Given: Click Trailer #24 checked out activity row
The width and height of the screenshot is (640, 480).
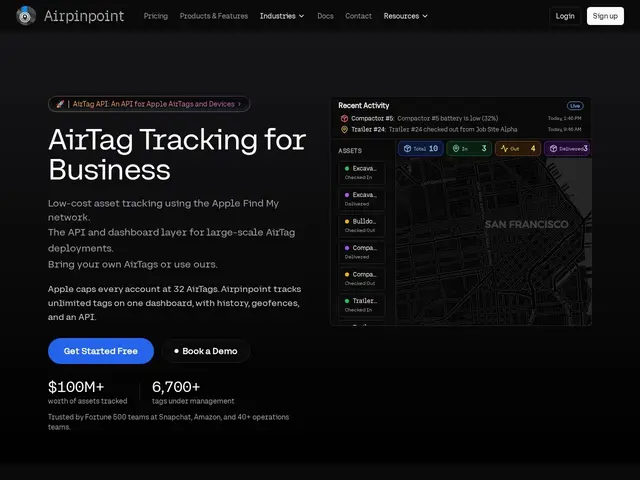Looking at the screenshot, I should click(x=461, y=129).
